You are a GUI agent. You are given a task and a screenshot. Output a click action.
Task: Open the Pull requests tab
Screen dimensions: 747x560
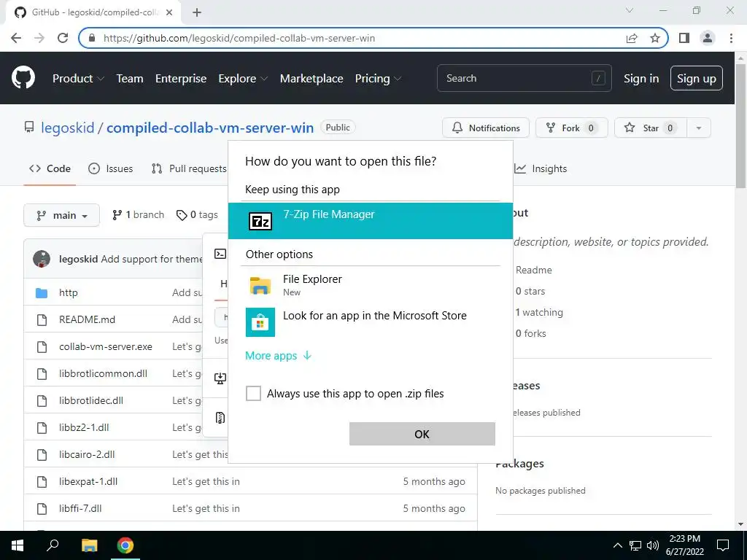[x=189, y=168]
